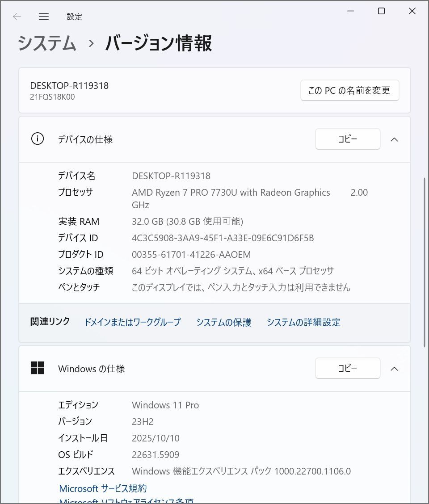Click the Windows logo icon beside Windows の仕様
Screen dimensions: 429x504
[x=38, y=368]
